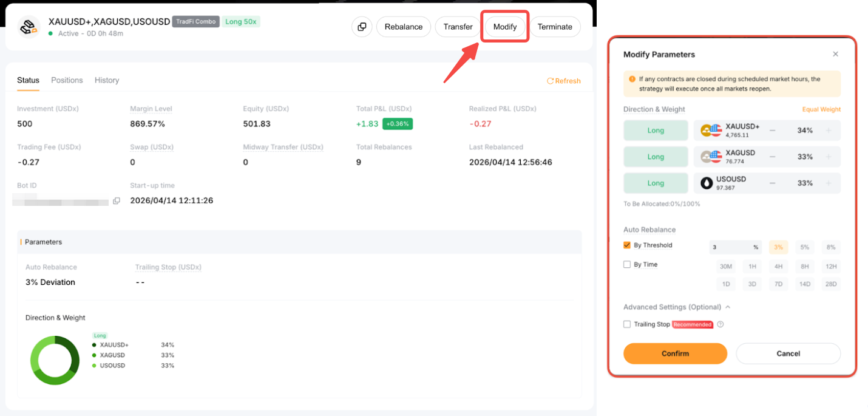
Task: Click the Trailing Stop help question icon
Action: [x=721, y=324]
